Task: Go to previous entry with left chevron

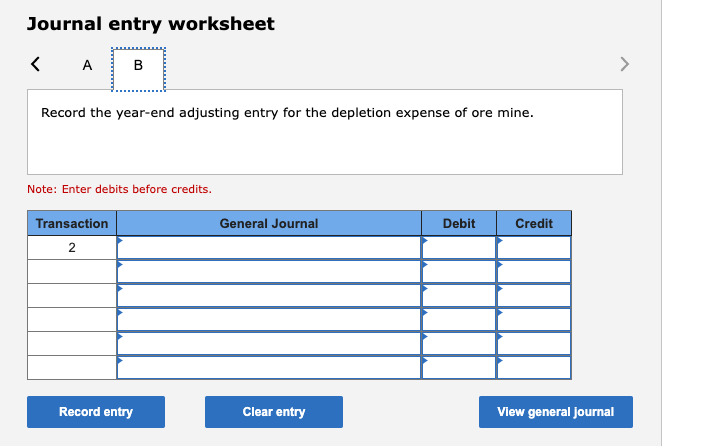Action: 35,64
